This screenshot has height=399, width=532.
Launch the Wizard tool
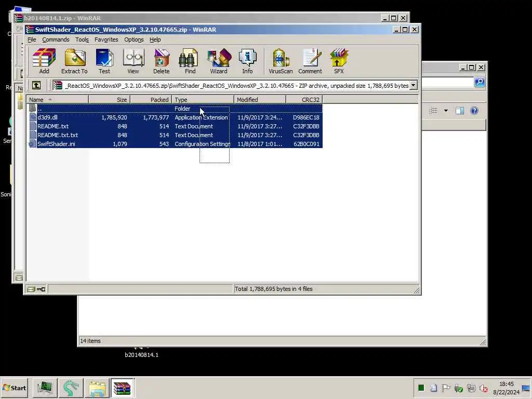click(219, 61)
